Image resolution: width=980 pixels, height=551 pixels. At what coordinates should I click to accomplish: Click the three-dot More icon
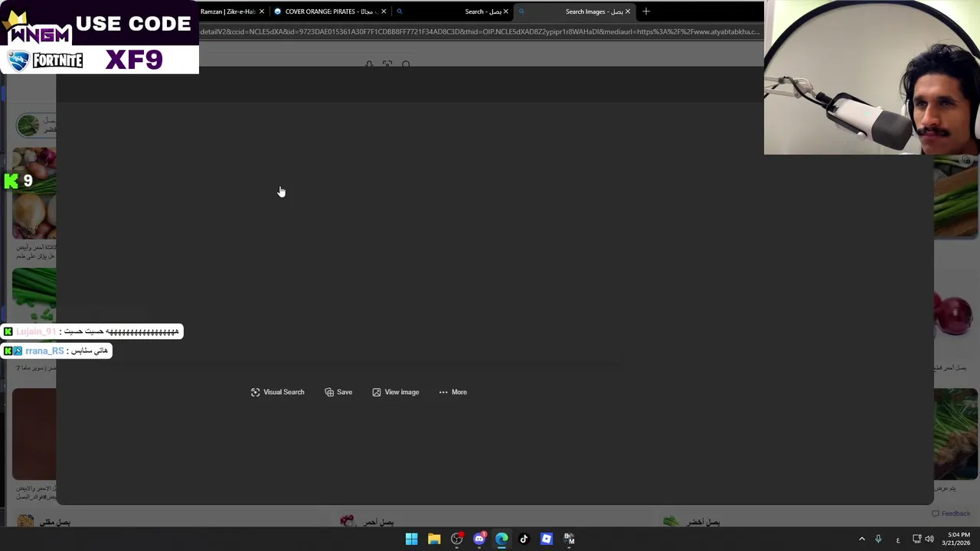click(x=443, y=392)
